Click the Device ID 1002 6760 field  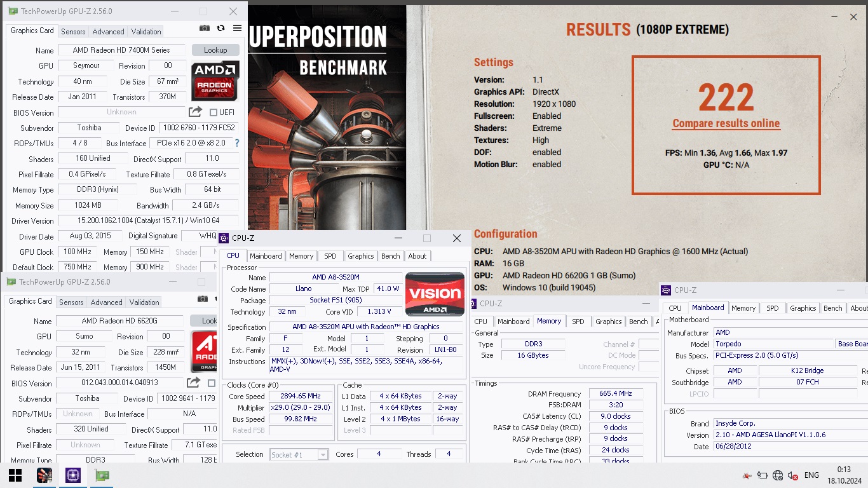(198, 128)
